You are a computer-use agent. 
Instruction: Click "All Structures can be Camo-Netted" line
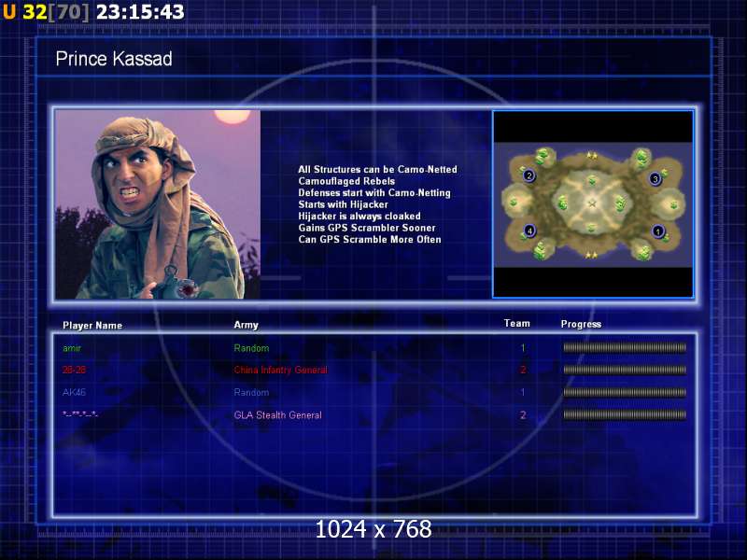(x=378, y=170)
